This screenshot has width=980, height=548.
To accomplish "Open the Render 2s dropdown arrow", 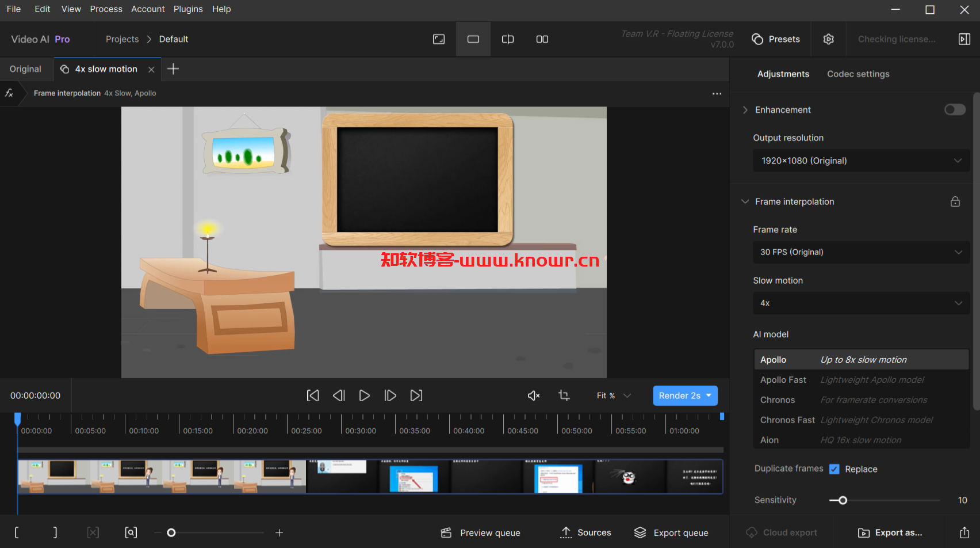I will pos(709,395).
